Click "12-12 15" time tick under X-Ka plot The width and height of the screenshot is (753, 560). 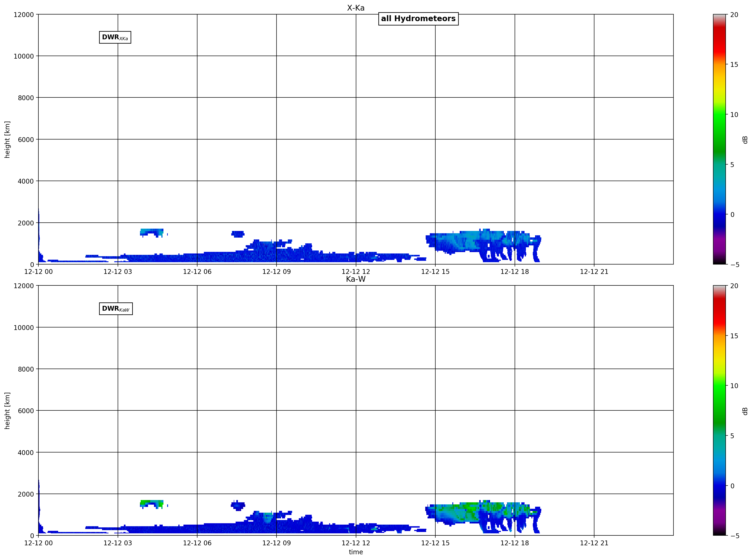point(435,272)
